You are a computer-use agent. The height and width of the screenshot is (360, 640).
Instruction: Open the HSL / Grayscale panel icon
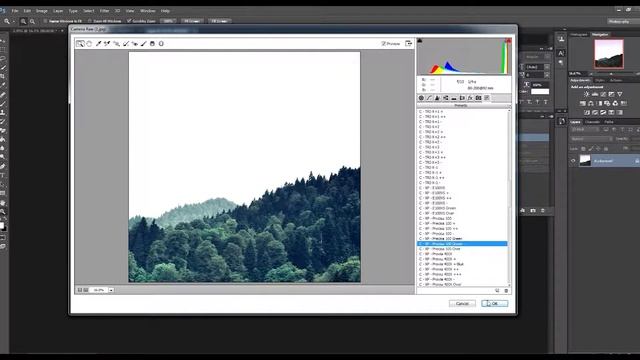[x=446, y=98]
